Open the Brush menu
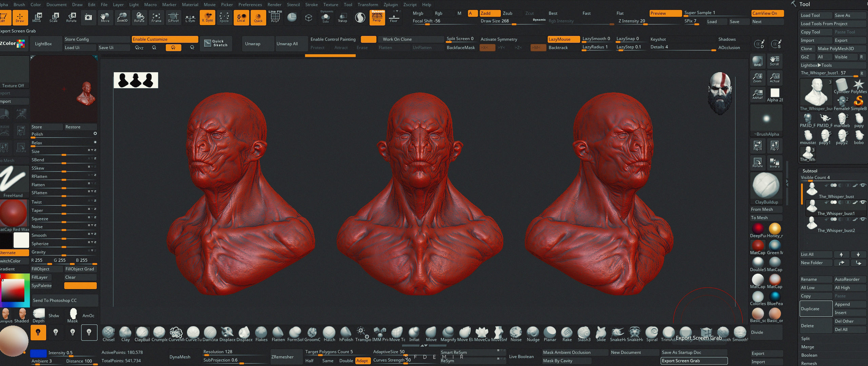The image size is (868, 366). pos(19,4)
